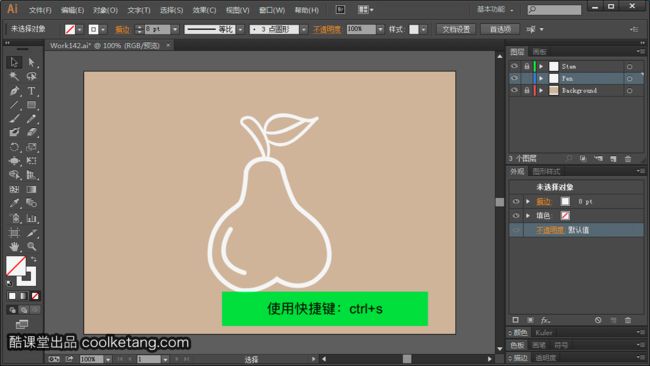The width and height of the screenshot is (650, 366).
Task: Click the clear appearance icon
Action: click(x=598, y=320)
